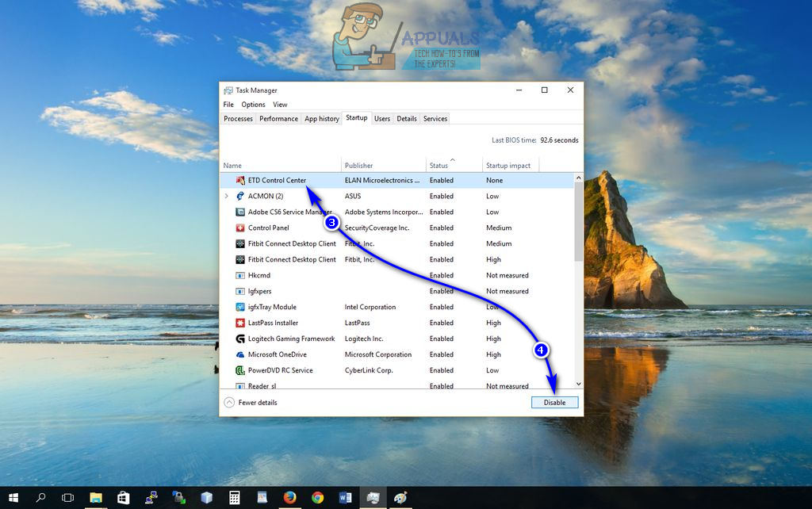Open File Explorer from the taskbar

96,498
